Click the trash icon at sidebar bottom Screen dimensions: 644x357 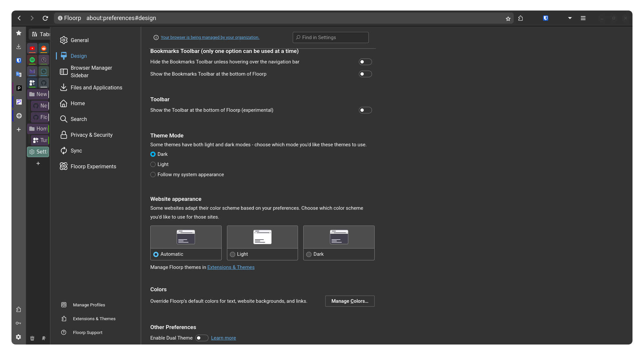(x=32, y=338)
